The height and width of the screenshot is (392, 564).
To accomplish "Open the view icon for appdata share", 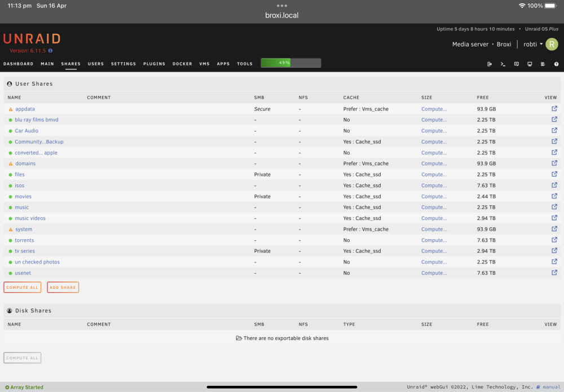I will pos(554,109).
